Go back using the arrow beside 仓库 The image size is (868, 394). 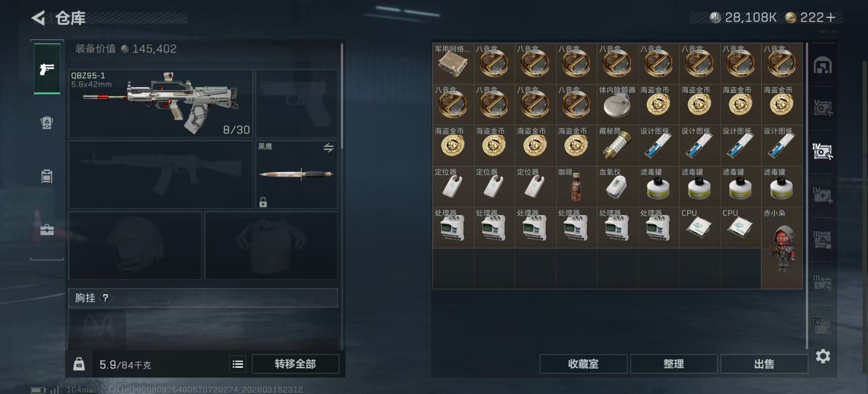coord(38,18)
